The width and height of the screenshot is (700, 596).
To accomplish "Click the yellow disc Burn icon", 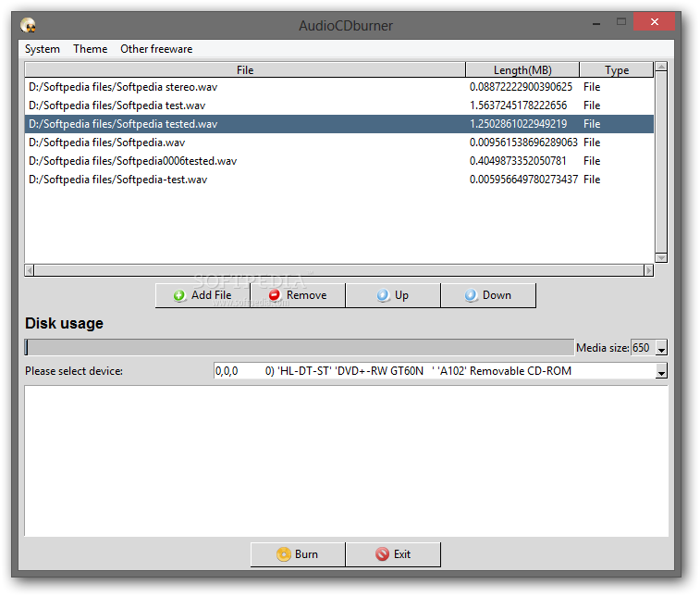I will pos(284,554).
